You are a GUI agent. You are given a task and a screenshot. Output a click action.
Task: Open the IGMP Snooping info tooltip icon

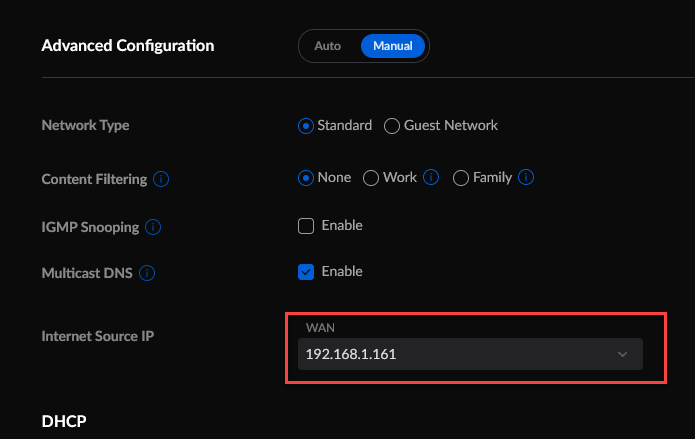pyautogui.click(x=153, y=227)
